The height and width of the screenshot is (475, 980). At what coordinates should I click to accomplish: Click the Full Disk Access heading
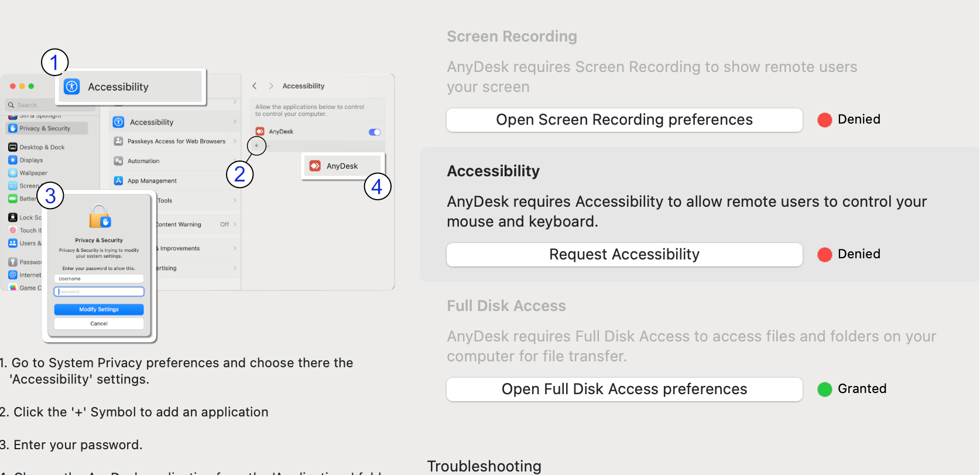click(506, 306)
